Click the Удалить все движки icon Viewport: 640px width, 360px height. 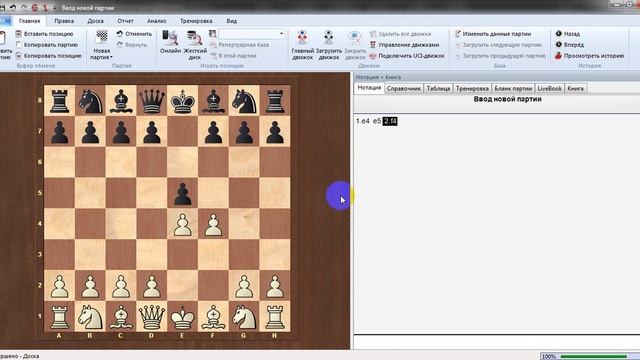point(373,34)
